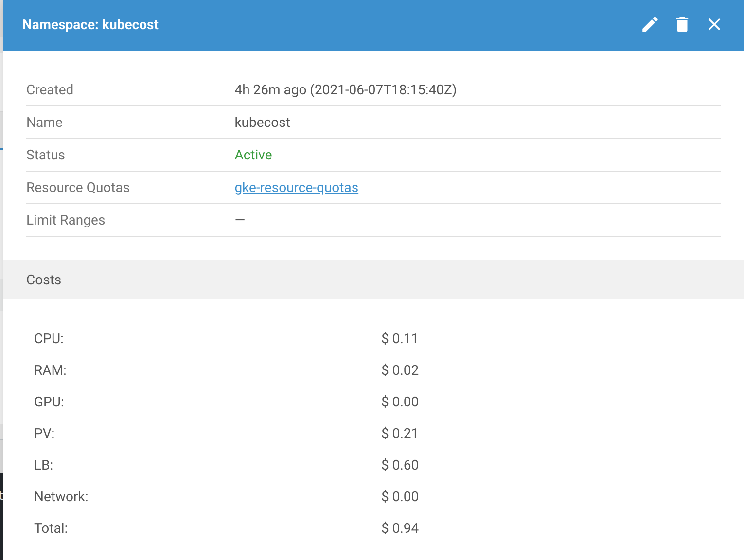Screen dimensions: 744x560
Task: Click the CPU cost value $ 0.11
Action: (400, 339)
